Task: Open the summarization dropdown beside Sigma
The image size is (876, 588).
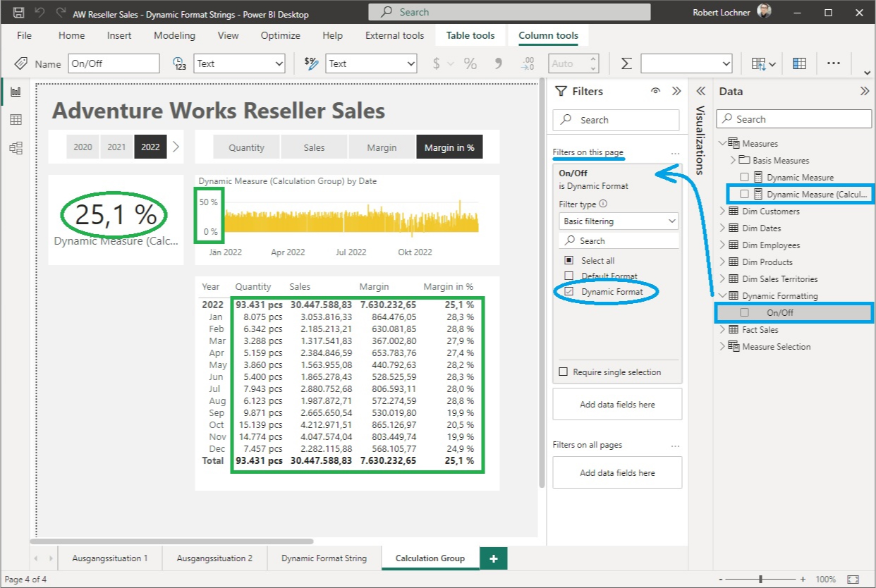Action: pyautogui.click(x=686, y=63)
